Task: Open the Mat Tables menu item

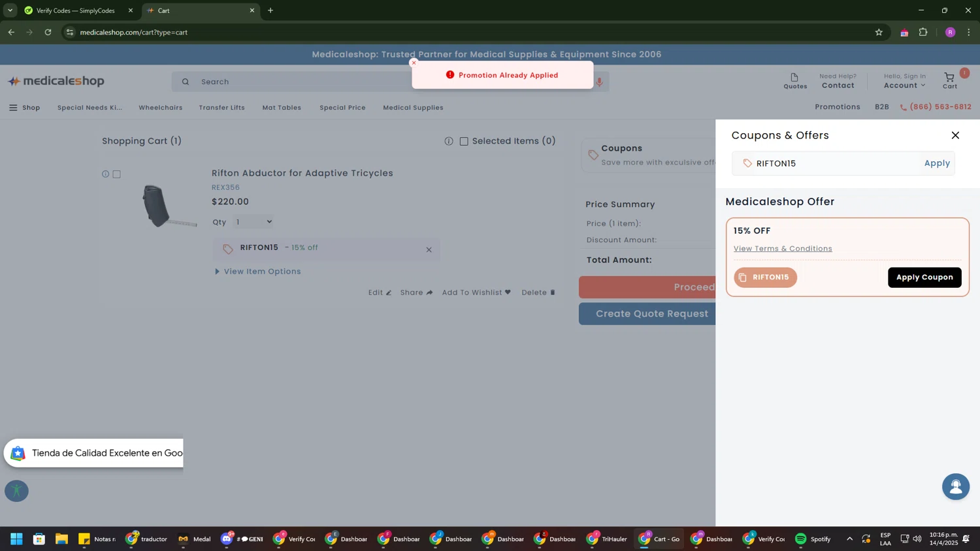Action: click(x=282, y=108)
